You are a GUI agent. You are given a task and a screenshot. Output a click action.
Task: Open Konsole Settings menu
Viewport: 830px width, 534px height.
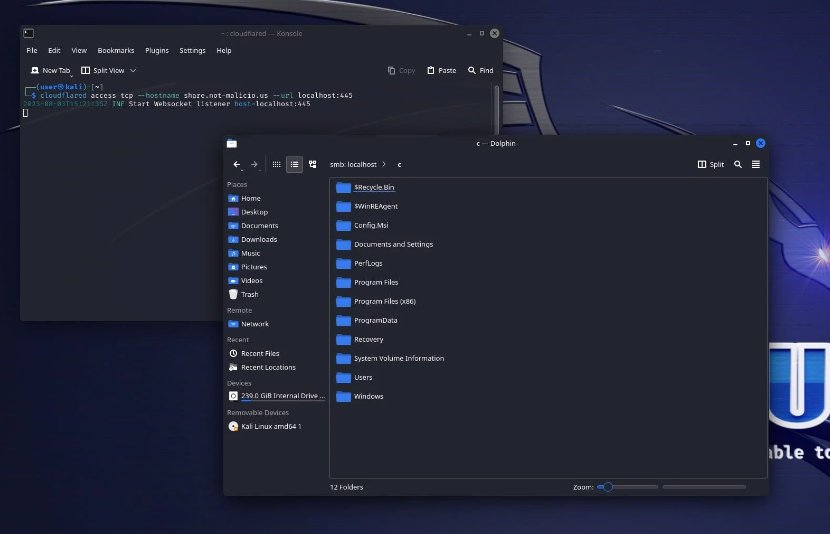pyautogui.click(x=192, y=51)
